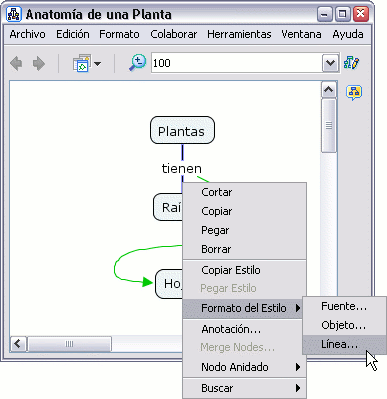Viewport: 387px width, 399px height.
Task: Click the horizontal scrollbar left arrow
Action: pos(18,344)
